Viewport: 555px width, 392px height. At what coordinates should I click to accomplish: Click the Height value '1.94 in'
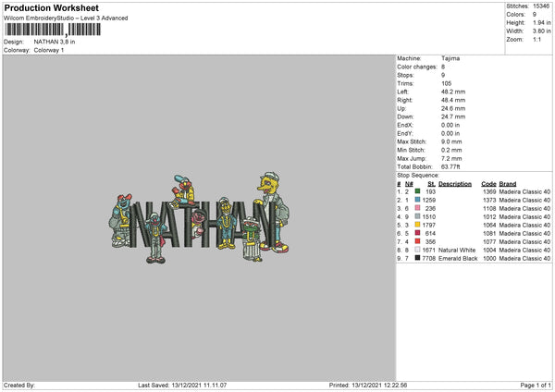coord(542,22)
